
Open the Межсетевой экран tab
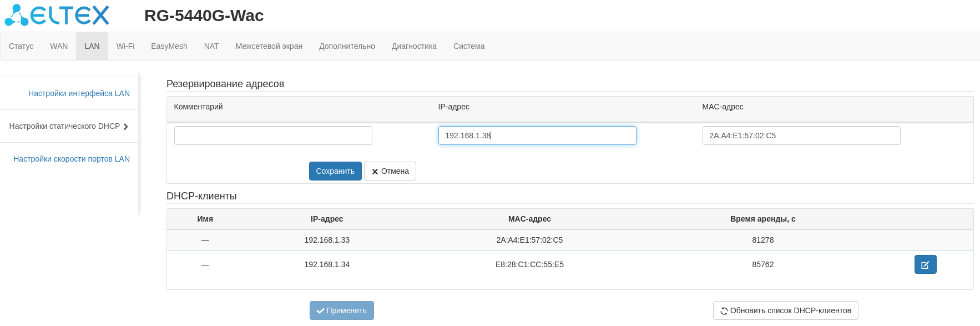pyautogui.click(x=269, y=46)
